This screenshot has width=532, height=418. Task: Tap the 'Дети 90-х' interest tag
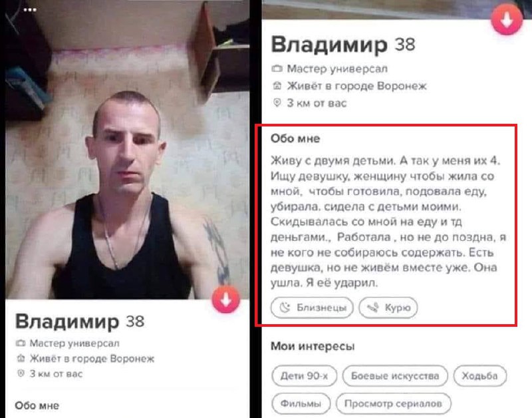(305, 376)
